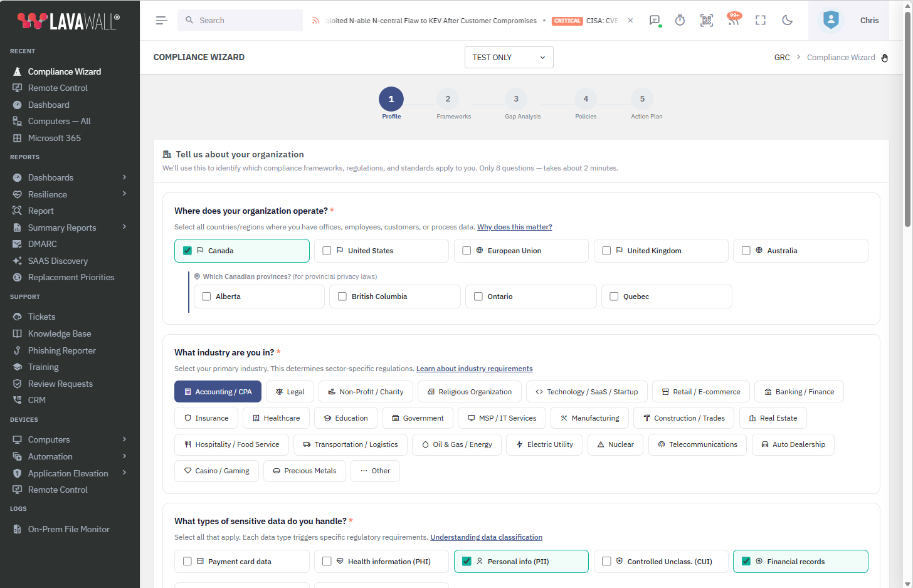
Task: Check the United States checkbox
Action: 327,251
